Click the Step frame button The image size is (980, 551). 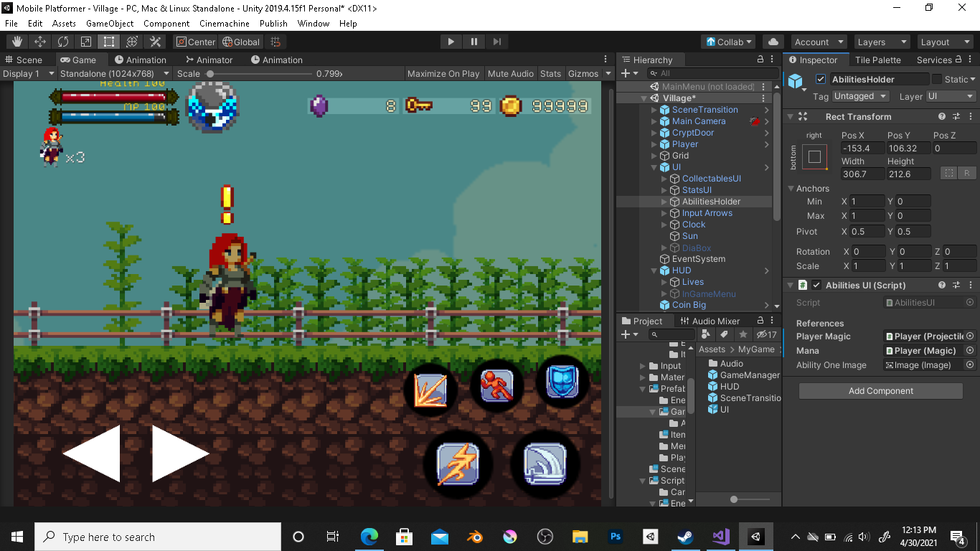point(496,42)
